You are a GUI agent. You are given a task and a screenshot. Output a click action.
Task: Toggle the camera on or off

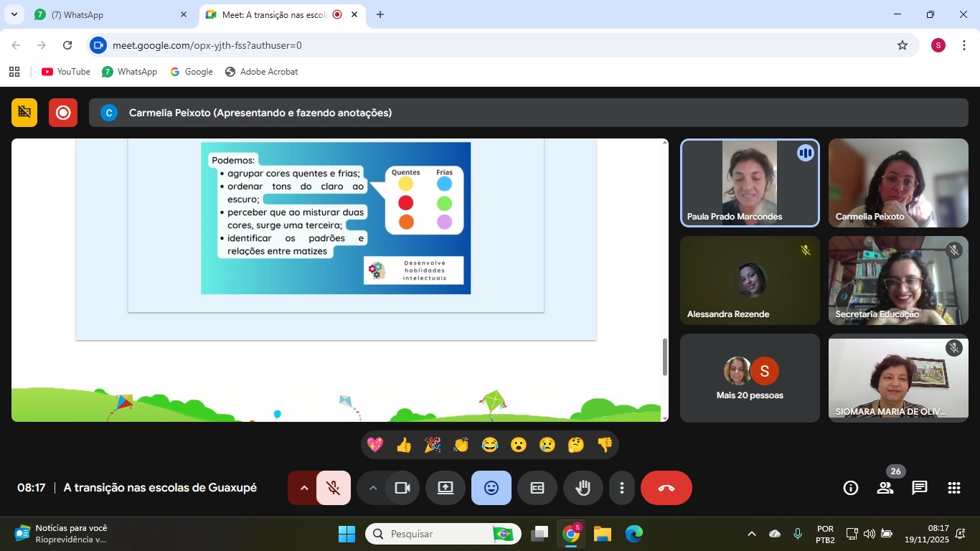point(402,488)
